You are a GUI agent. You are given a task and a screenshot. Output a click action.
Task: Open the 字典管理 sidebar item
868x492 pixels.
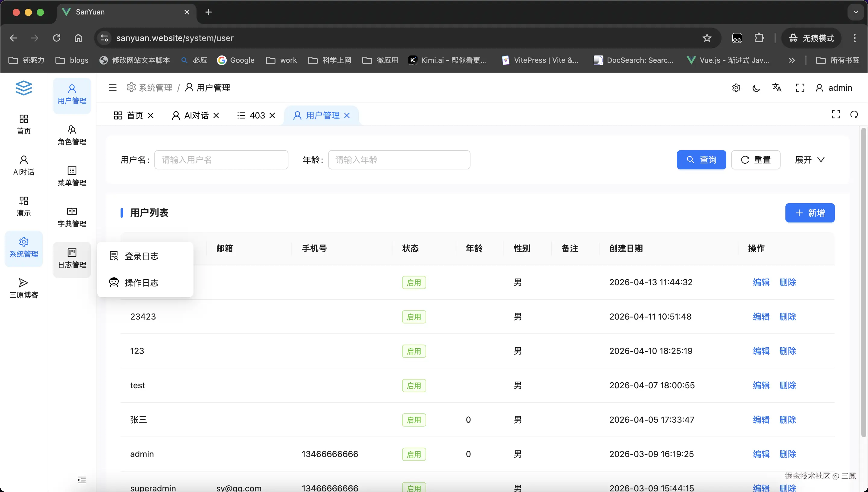[72, 216]
